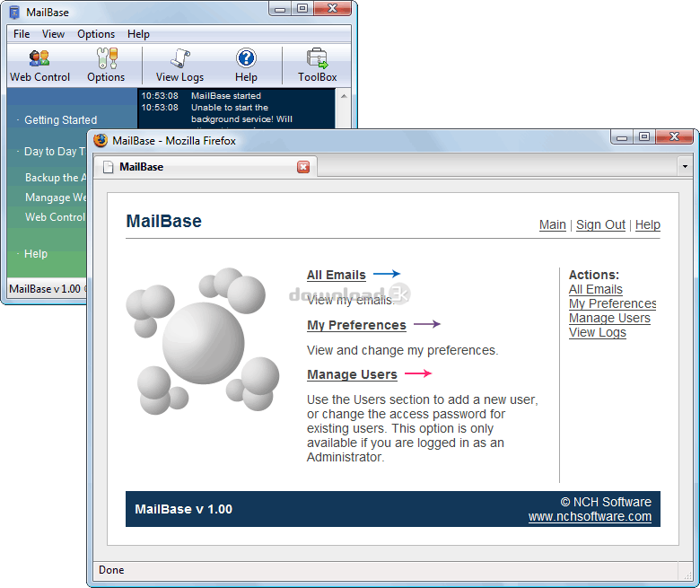
Task: Click View Logs under Actions
Action: pos(598,333)
